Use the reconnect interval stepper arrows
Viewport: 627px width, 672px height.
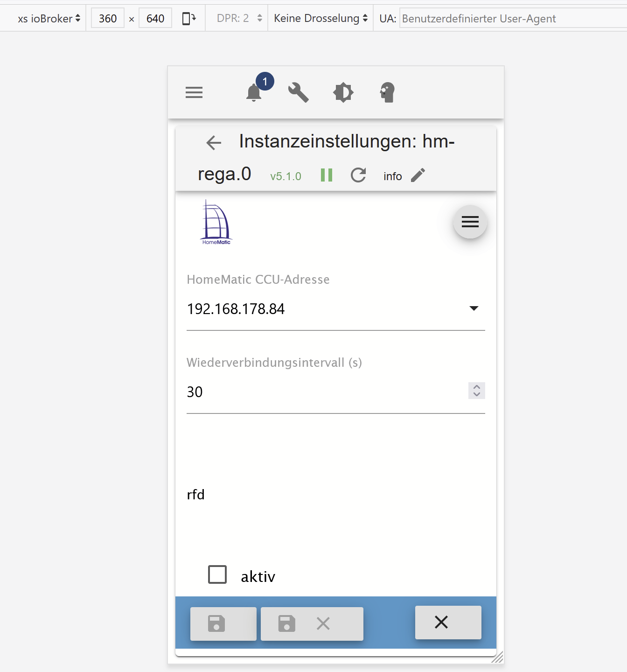tap(477, 391)
